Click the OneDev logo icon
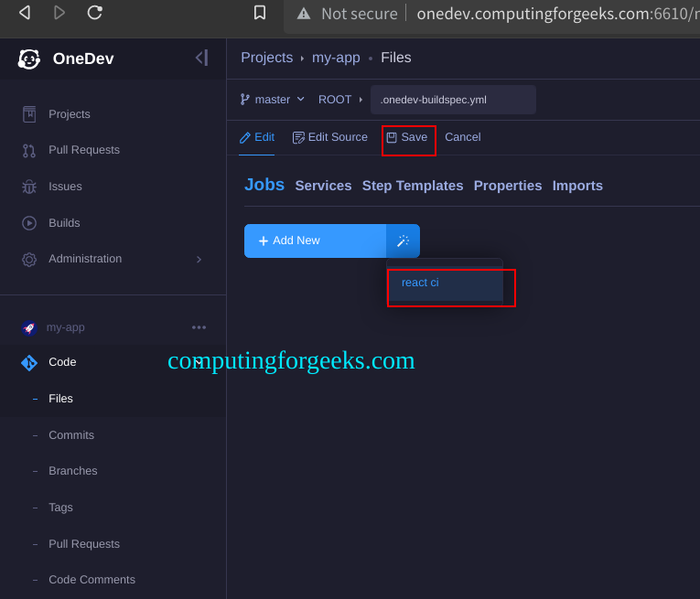Viewport: 700px width, 599px height. [29, 59]
